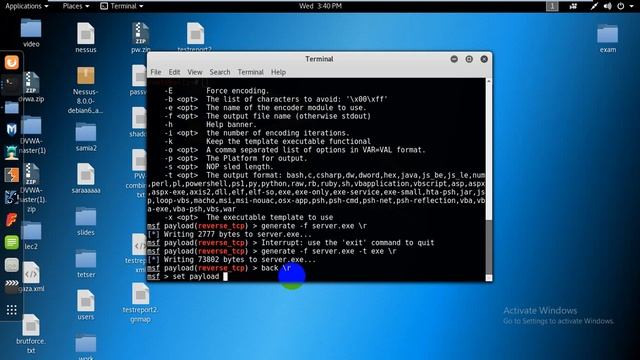Open the Help menu in Terminal

click(x=278, y=72)
